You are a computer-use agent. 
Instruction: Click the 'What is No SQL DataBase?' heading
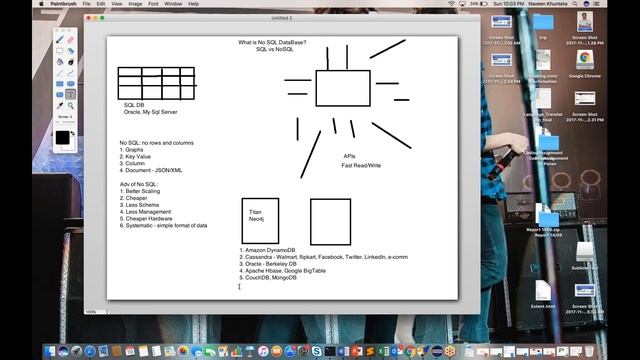(272, 42)
